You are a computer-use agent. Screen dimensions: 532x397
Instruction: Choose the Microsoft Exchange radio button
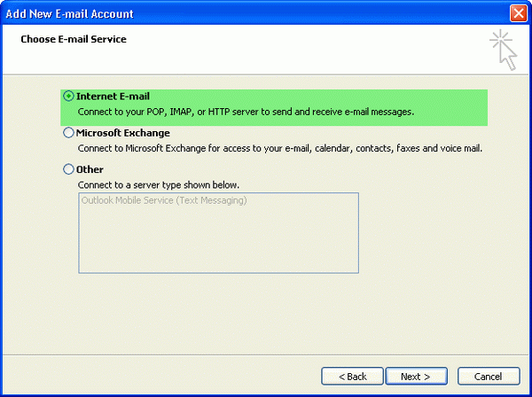[69, 133]
